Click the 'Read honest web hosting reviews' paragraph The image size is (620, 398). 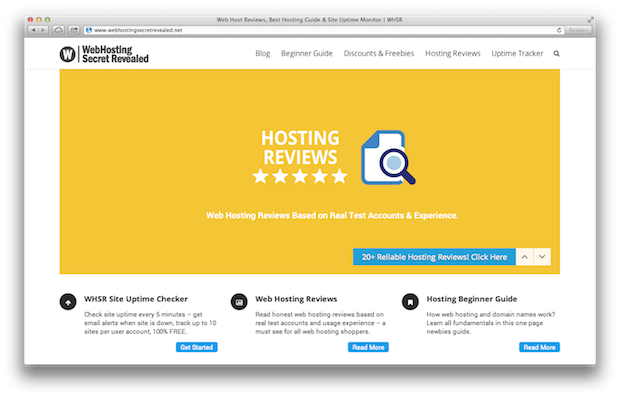[x=320, y=323]
